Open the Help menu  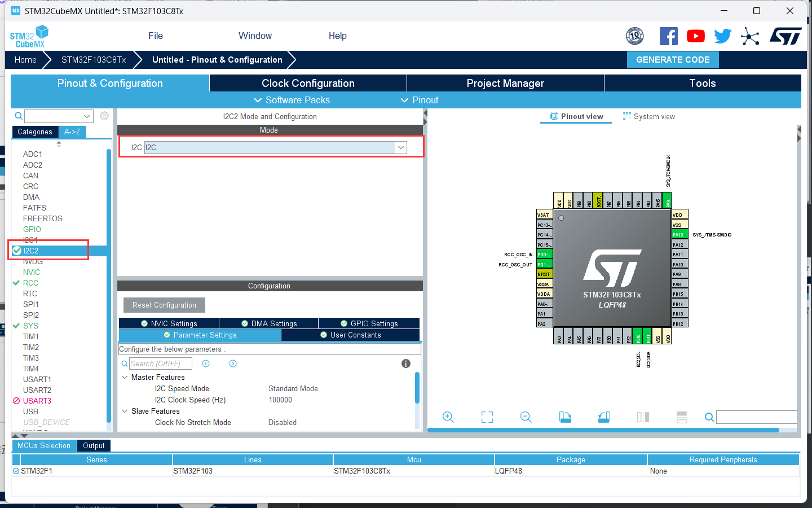point(338,36)
